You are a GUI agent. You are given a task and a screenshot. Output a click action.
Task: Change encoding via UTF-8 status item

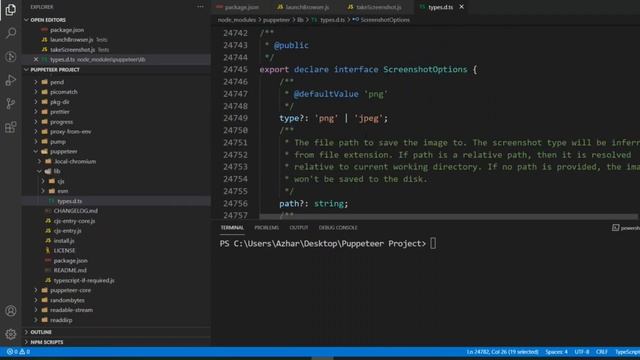(x=582, y=352)
